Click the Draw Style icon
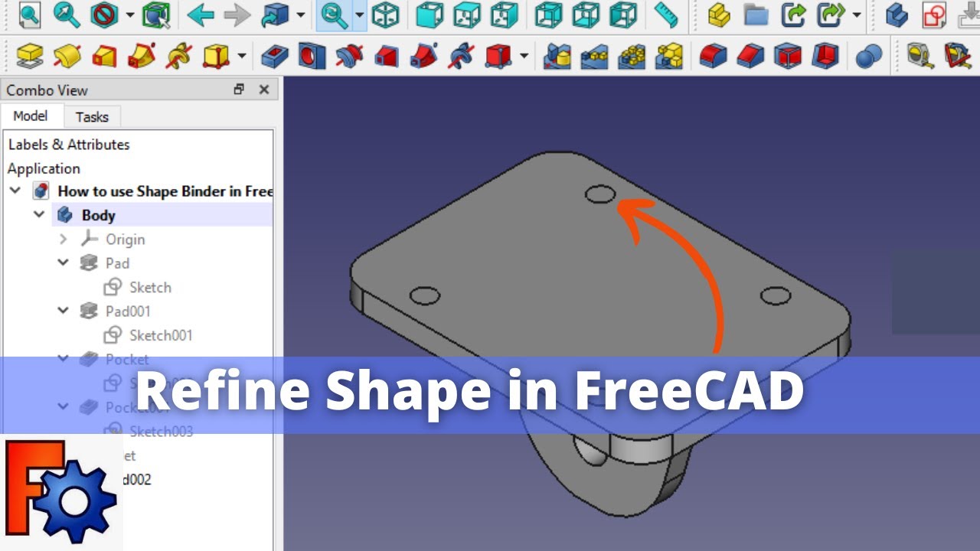 coord(104,15)
